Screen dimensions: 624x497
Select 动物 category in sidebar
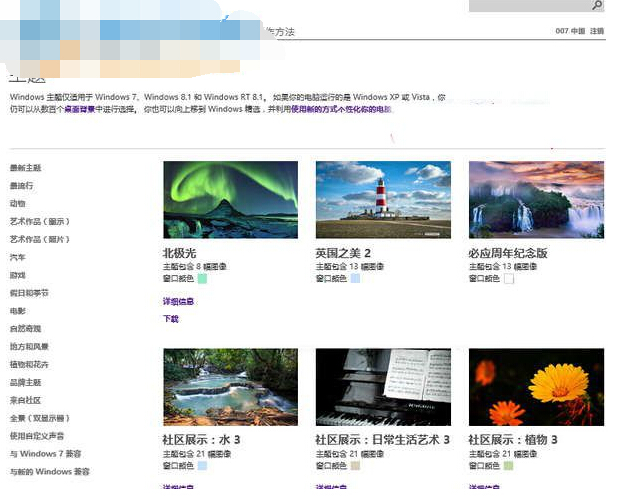(x=18, y=204)
